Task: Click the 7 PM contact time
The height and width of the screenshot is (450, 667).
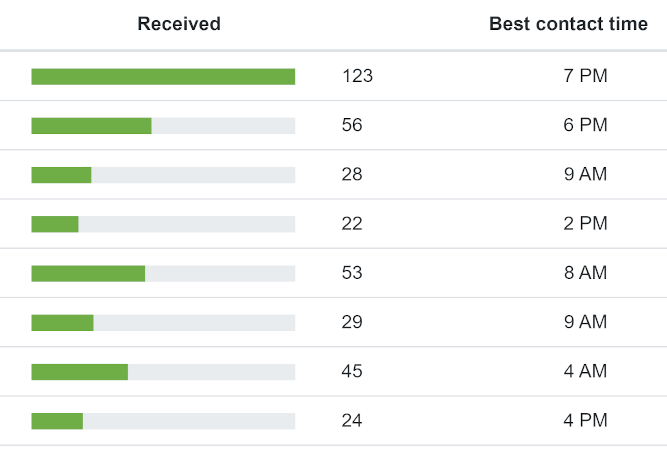Action: point(585,76)
